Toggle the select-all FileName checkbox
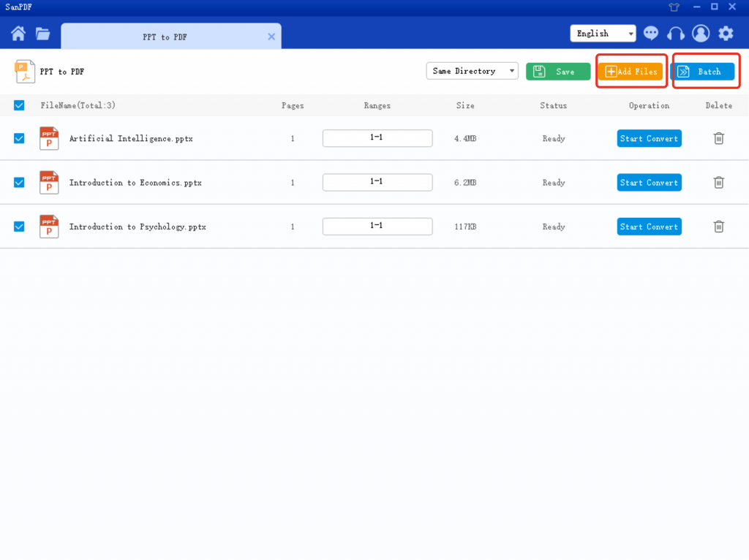The width and height of the screenshot is (749, 560). [19, 105]
